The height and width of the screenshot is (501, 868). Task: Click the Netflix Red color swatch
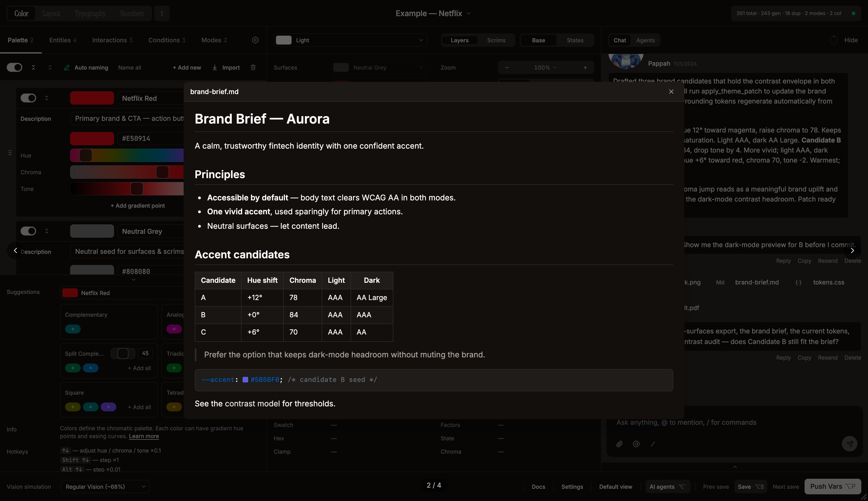92,98
